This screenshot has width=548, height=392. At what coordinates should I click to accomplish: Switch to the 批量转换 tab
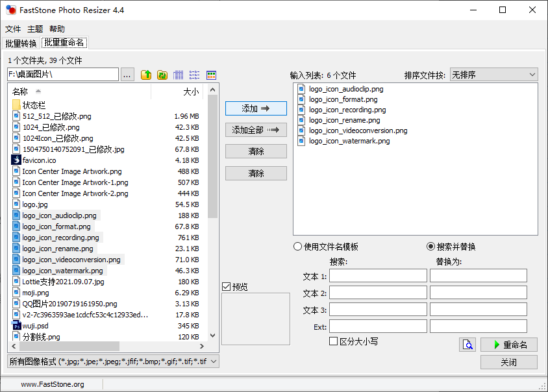point(21,43)
